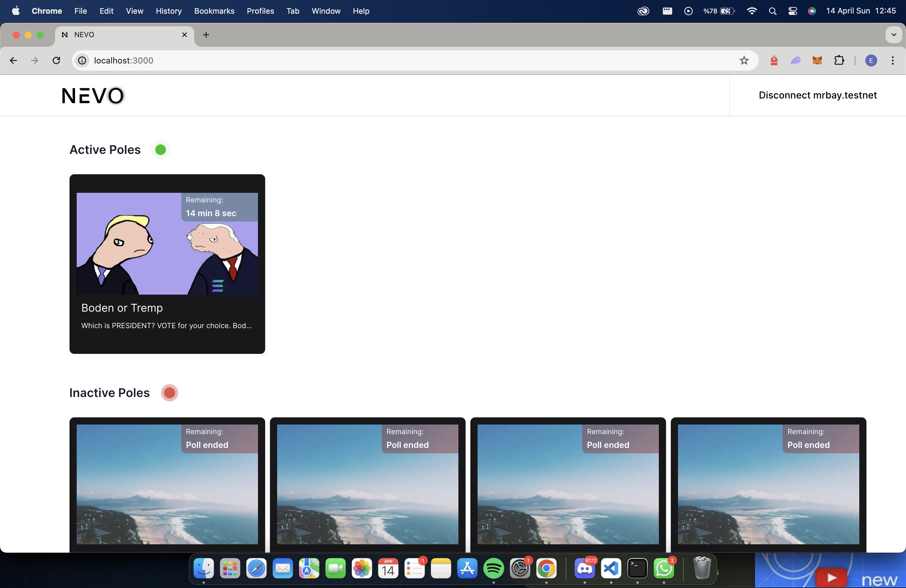Open the Trash in the dock
The height and width of the screenshot is (588, 906).
tap(702, 568)
